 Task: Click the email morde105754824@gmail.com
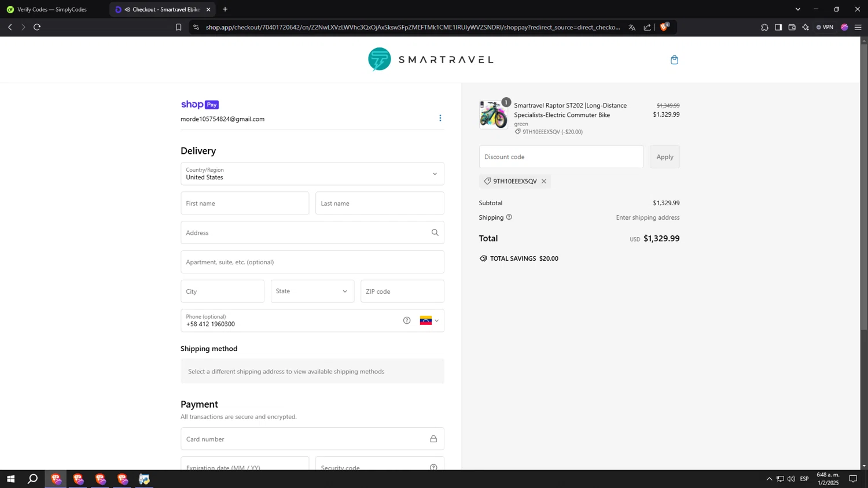point(222,119)
